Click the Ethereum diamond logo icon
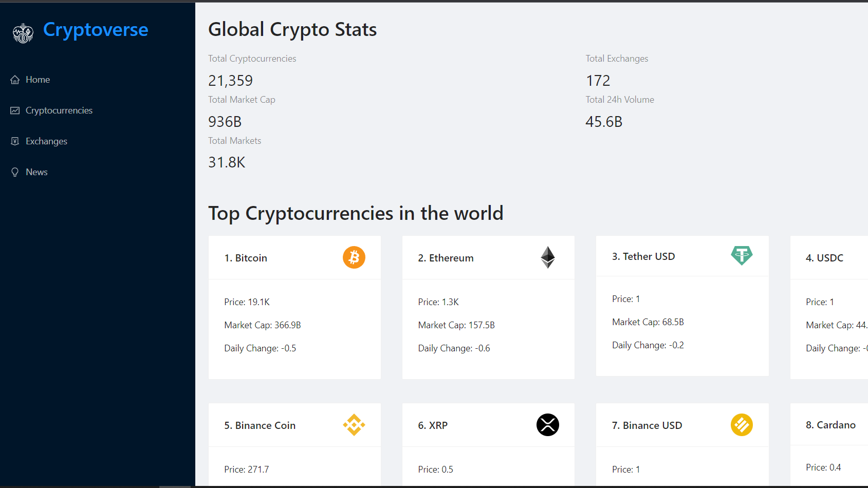The image size is (868, 488). tap(547, 257)
